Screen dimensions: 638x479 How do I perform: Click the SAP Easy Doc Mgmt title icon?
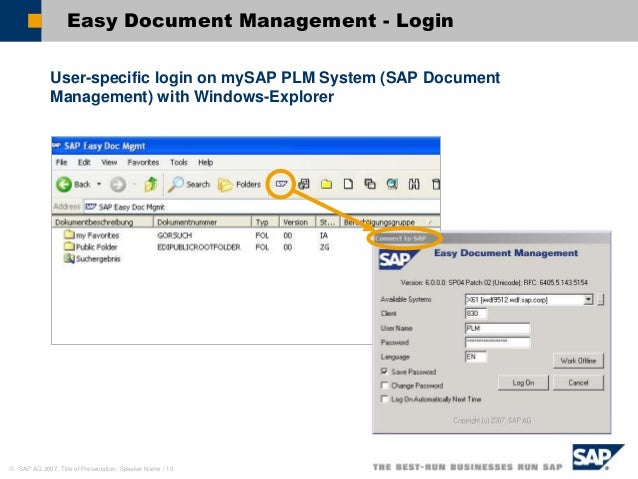click(57, 145)
